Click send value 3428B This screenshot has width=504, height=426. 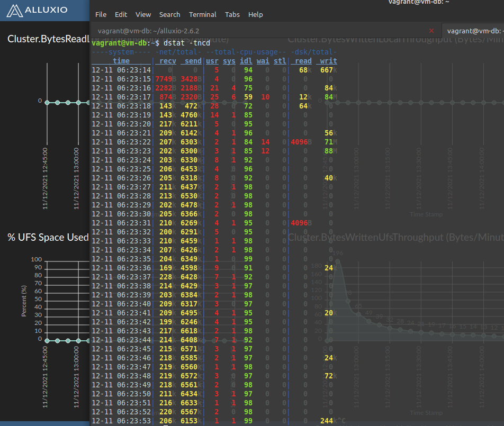coord(191,79)
